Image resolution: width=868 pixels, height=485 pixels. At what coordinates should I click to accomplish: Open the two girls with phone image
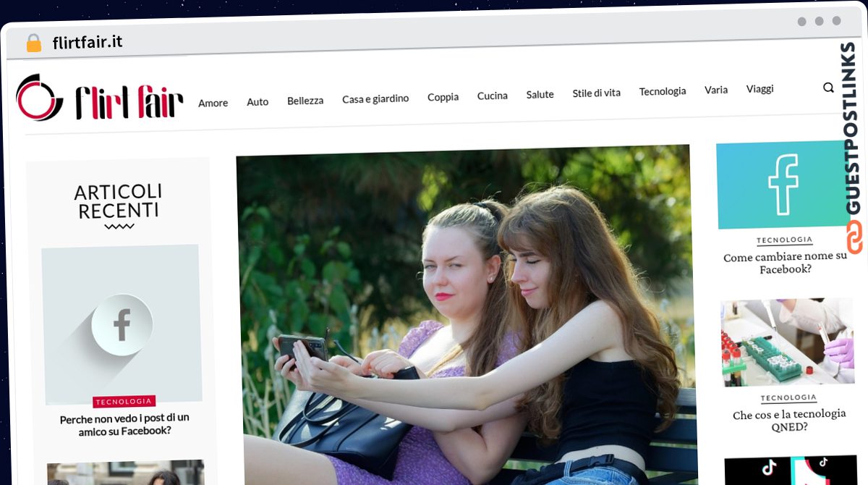click(467, 315)
